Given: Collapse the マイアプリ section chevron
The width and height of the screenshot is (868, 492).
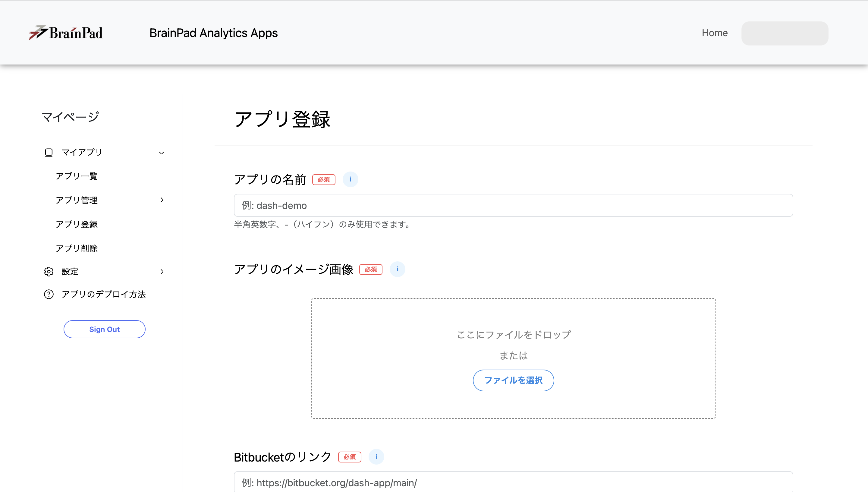Looking at the screenshot, I should point(162,153).
